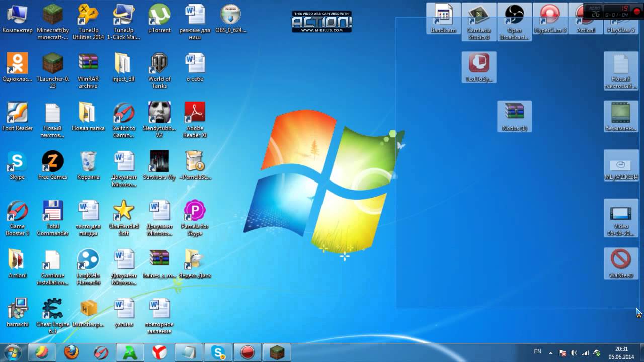Select the WaNteeD desktop icon

coord(621,264)
